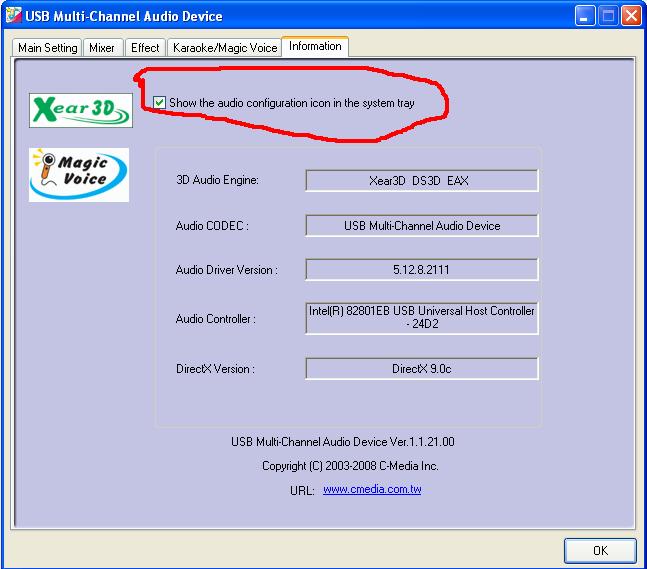Confirm with the OK button
647x569 pixels.
pos(600,550)
